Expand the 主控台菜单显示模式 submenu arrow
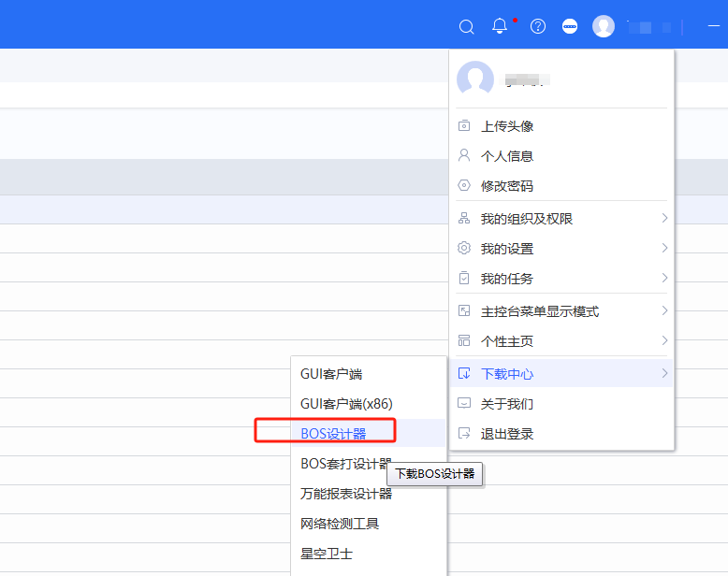Viewport: 728px width, 576px height. [664, 311]
